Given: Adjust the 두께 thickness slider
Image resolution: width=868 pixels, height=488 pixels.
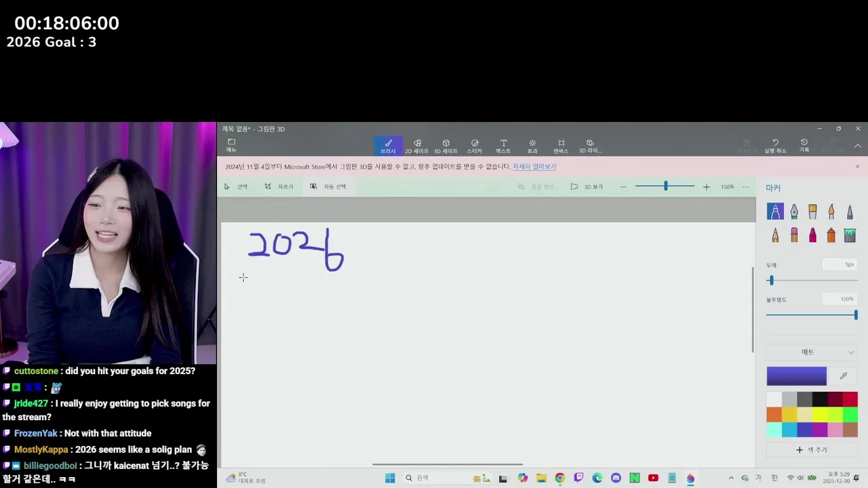Looking at the screenshot, I should (x=812, y=280).
